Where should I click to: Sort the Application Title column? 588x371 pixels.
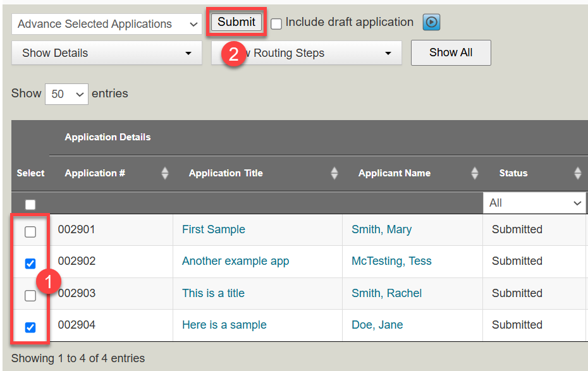[333, 173]
